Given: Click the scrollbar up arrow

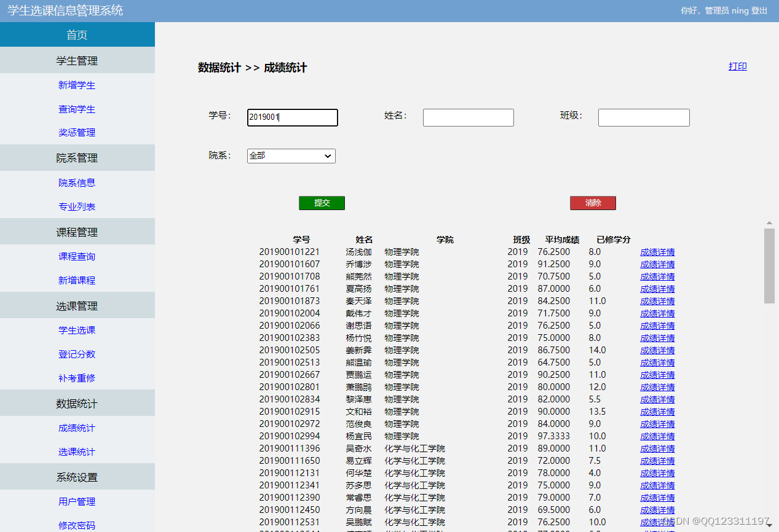Looking at the screenshot, I should pos(769,223).
